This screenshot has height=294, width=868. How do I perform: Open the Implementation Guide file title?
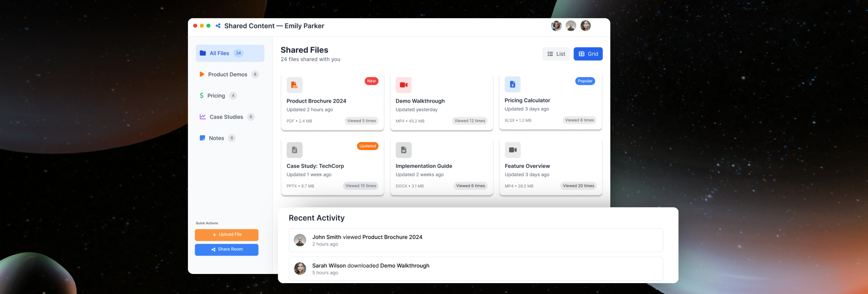(423, 166)
